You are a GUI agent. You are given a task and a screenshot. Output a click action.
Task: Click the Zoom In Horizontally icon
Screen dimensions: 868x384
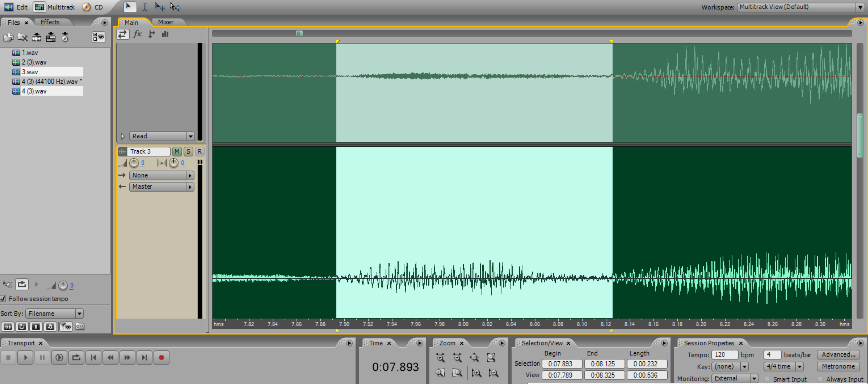click(440, 357)
